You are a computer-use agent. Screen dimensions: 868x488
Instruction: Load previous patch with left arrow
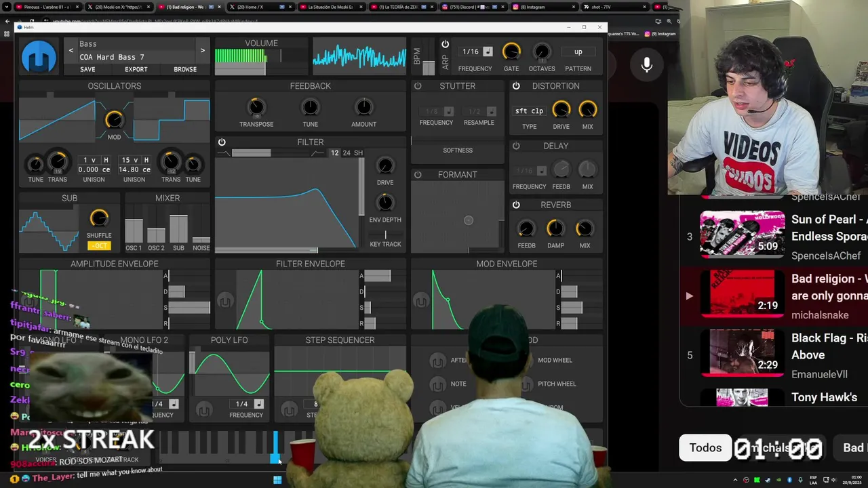pos(71,51)
